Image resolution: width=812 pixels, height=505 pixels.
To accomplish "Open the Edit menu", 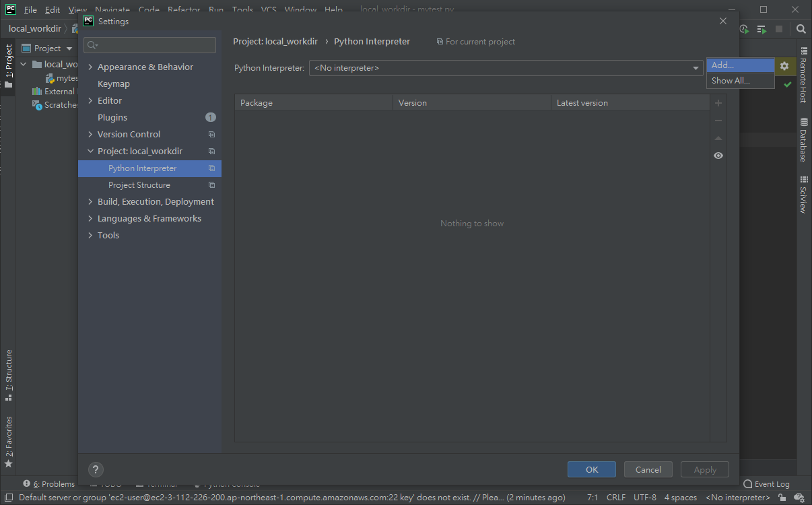I will tap(53, 10).
